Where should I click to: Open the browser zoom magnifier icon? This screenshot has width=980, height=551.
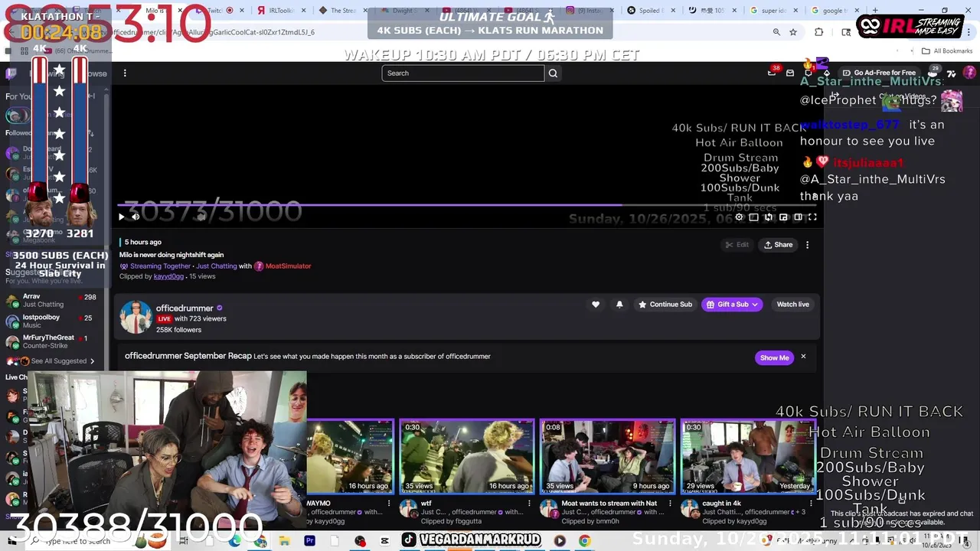click(776, 32)
